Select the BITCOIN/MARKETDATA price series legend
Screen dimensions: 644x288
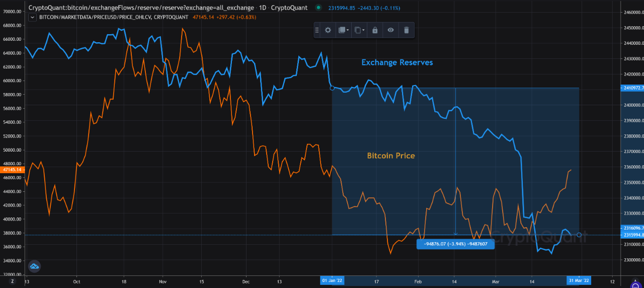pos(114,17)
